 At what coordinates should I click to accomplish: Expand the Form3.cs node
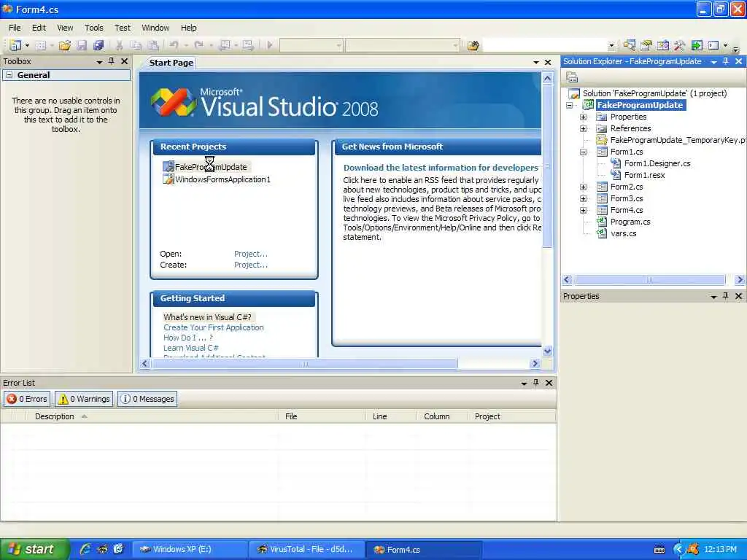[x=583, y=198]
